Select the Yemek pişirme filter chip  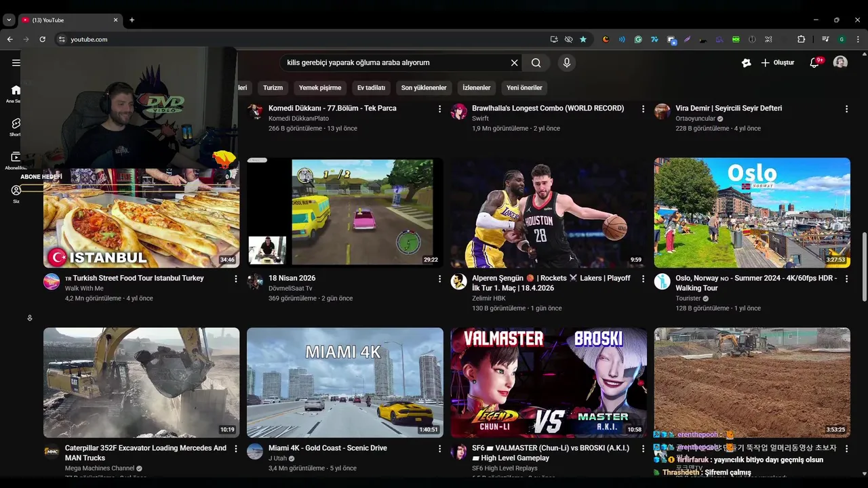[320, 87]
